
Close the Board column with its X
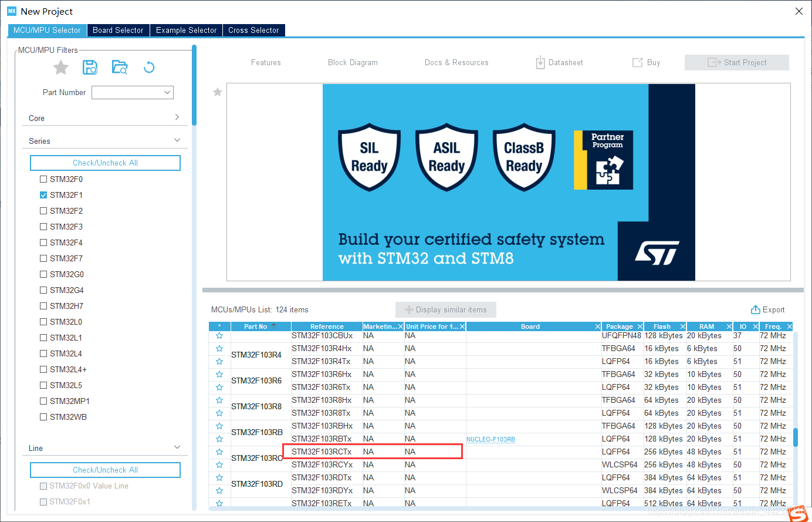click(598, 326)
